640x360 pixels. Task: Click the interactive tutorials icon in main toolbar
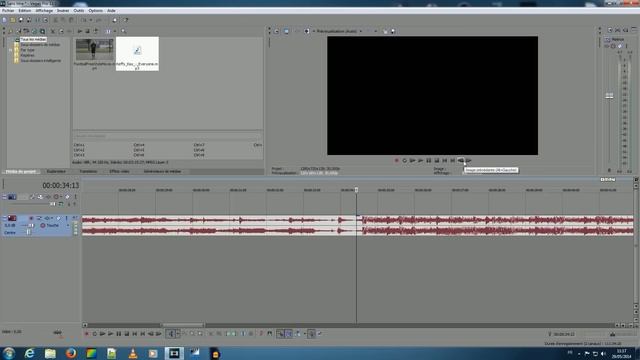[x=115, y=20]
